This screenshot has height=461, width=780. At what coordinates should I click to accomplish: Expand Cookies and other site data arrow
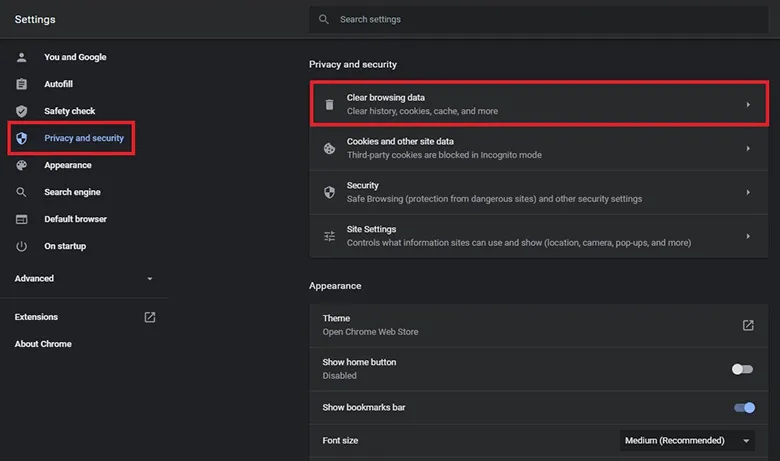pyautogui.click(x=747, y=148)
